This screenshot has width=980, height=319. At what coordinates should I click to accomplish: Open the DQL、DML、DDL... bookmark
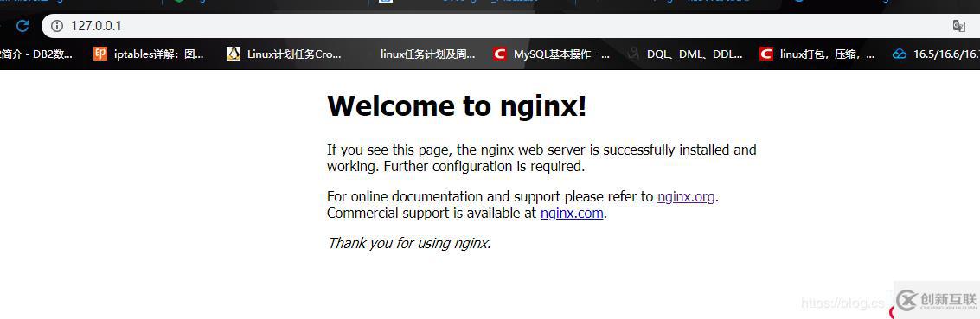(x=686, y=54)
